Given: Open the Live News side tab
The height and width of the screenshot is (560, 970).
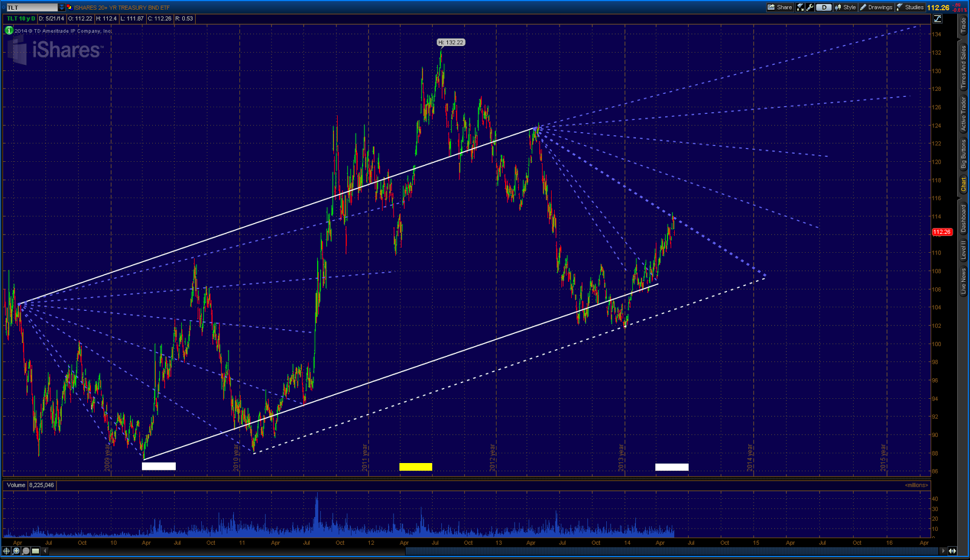Looking at the screenshot, I should click(x=963, y=281).
